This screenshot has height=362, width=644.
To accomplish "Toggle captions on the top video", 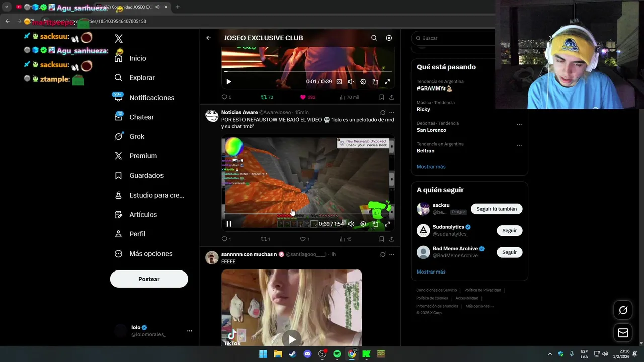I will pyautogui.click(x=339, y=82).
